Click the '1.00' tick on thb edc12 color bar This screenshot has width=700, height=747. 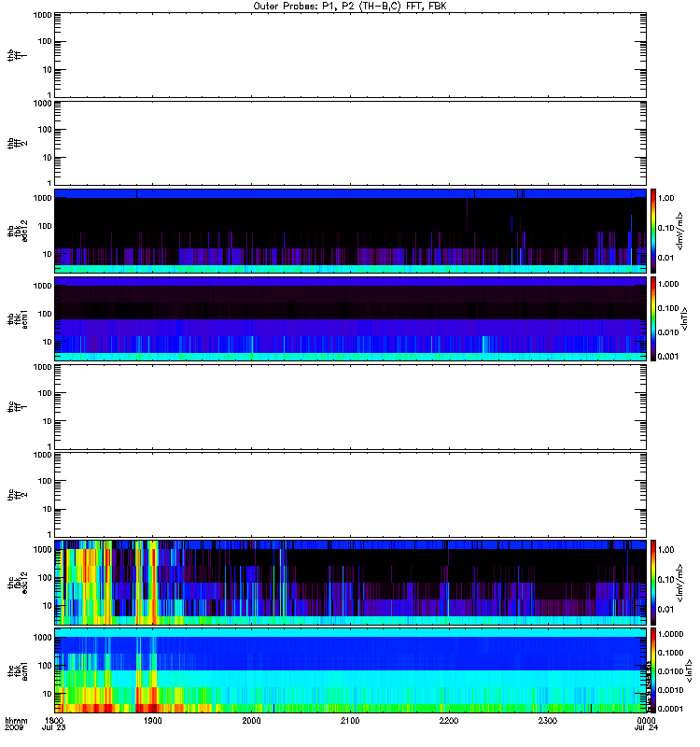tap(665, 198)
